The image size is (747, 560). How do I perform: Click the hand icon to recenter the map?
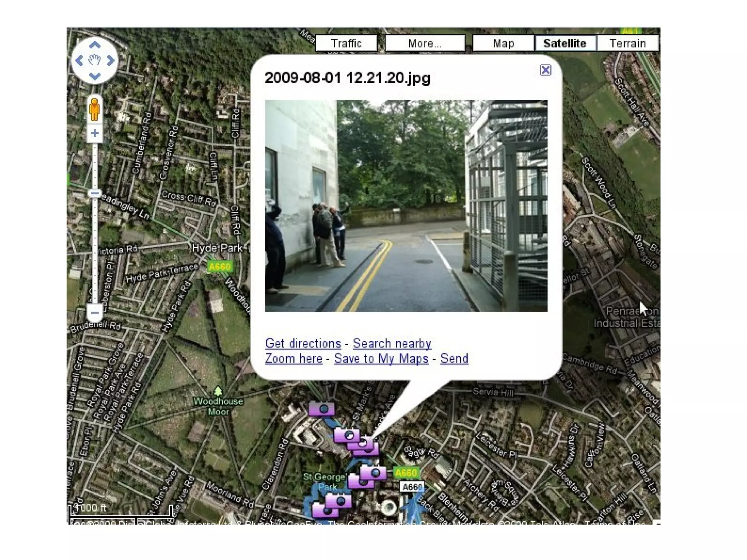click(95, 61)
